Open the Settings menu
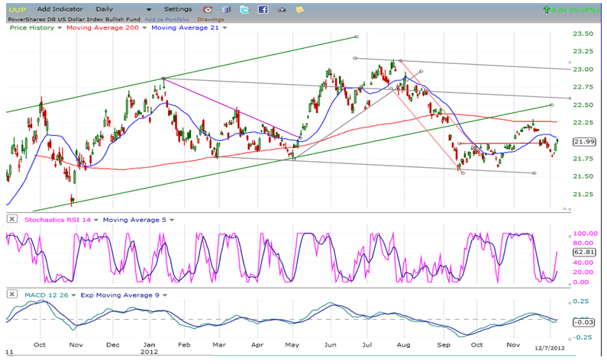Image resolution: width=607 pixels, height=364 pixels. coord(178,9)
